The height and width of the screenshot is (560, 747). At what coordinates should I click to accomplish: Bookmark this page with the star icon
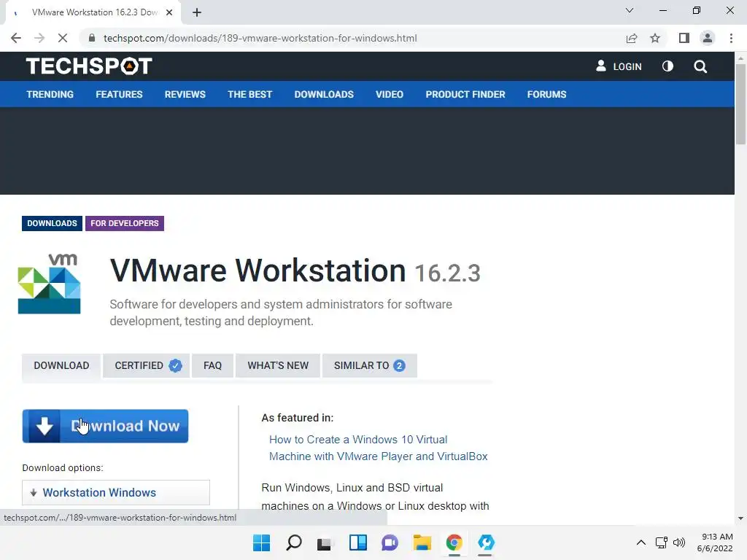pyautogui.click(x=655, y=38)
